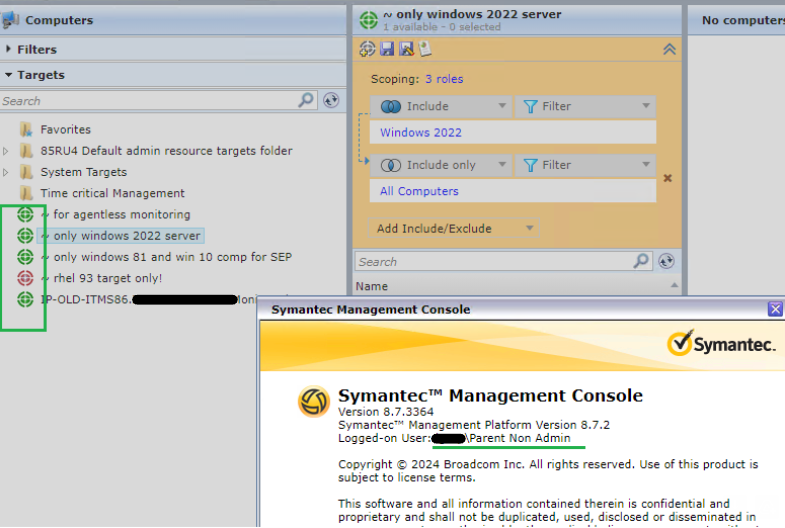Collapse the target panel with the double chevron
Image resolution: width=785 pixels, height=528 pixels.
[x=669, y=49]
